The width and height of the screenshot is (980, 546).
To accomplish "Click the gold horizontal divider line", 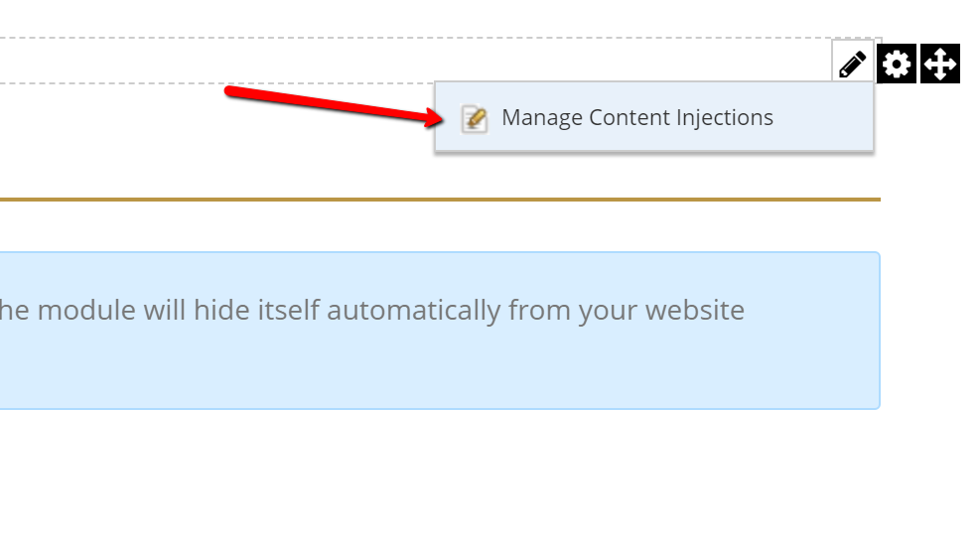I will click(440, 200).
